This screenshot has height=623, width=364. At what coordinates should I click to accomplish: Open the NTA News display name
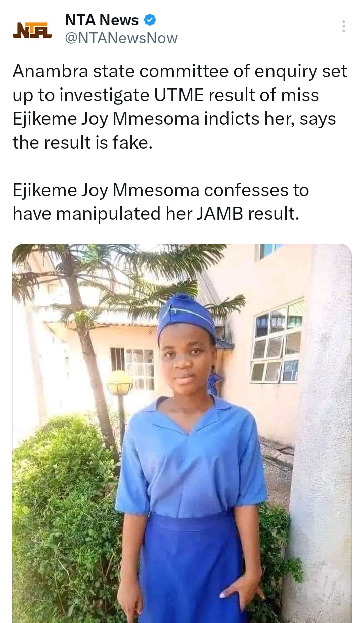tap(102, 20)
